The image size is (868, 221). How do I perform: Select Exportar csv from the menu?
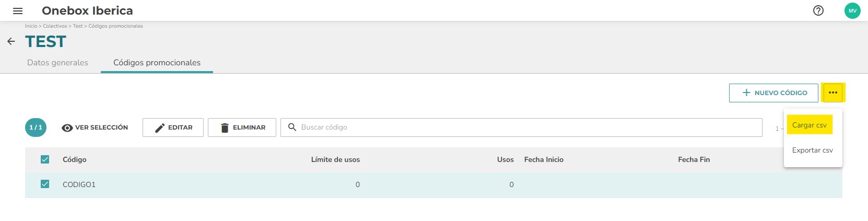pyautogui.click(x=813, y=150)
